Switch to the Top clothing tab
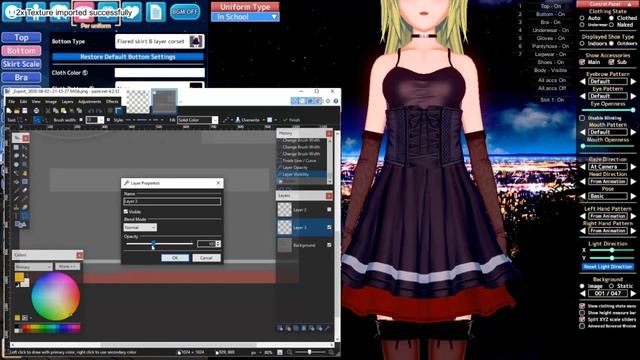Image resolution: width=640 pixels, height=360 pixels. pyautogui.click(x=21, y=38)
